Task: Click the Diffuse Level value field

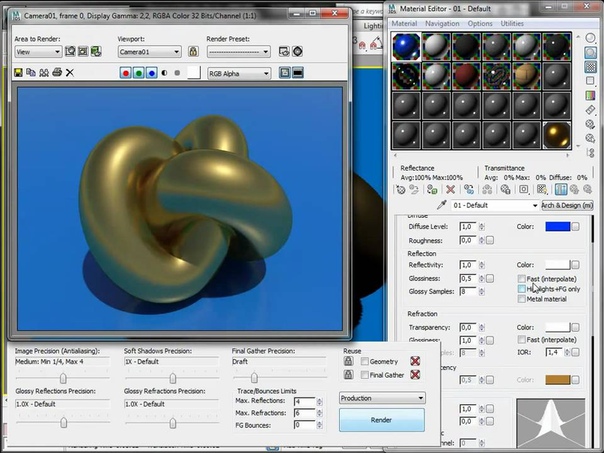Action: click(x=468, y=226)
